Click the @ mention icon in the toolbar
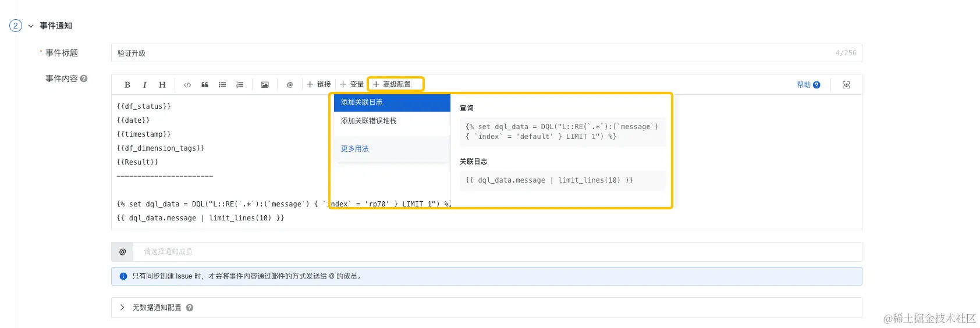 point(290,85)
